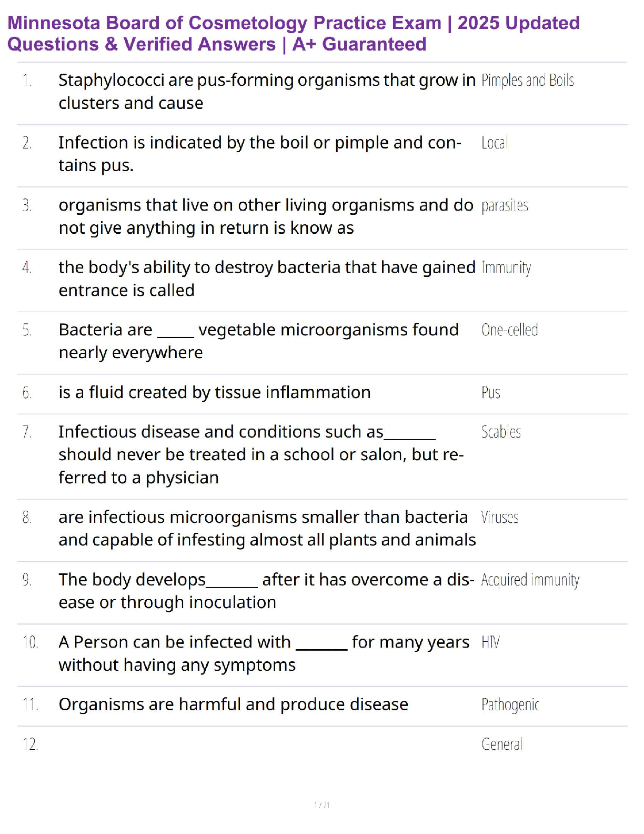Click the purple document title heading
644x834 pixels.
294,34
